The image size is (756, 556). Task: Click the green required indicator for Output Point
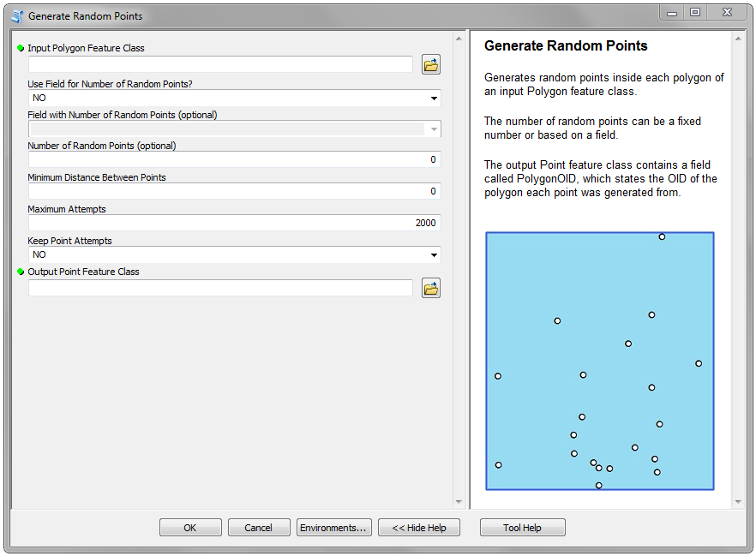coord(21,272)
